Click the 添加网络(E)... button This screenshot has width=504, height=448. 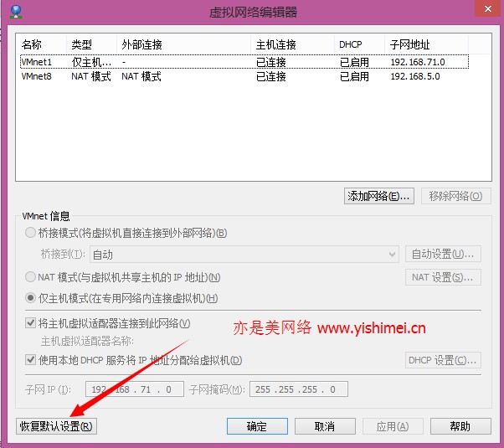379,196
